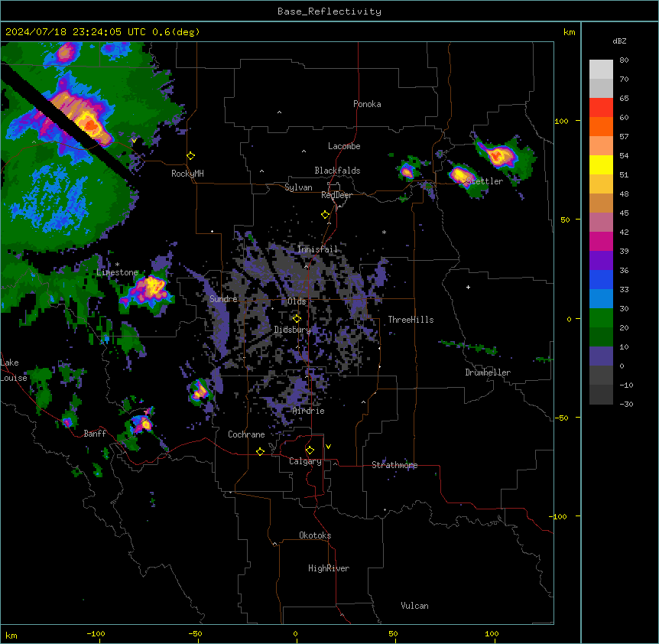Select the yellow diamond marker below Cochrane
Image resolution: width=659 pixels, height=644 pixels.
click(260, 451)
